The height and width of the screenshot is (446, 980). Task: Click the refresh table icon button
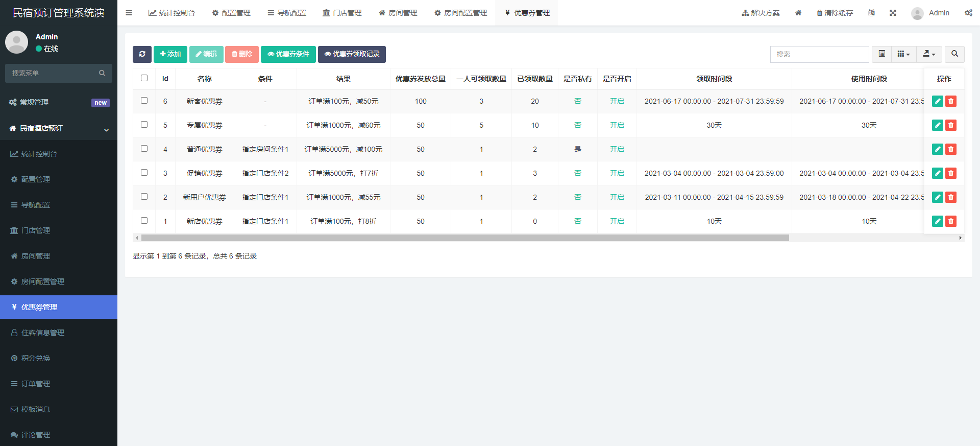pyautogui.click(x=142, y=54)
